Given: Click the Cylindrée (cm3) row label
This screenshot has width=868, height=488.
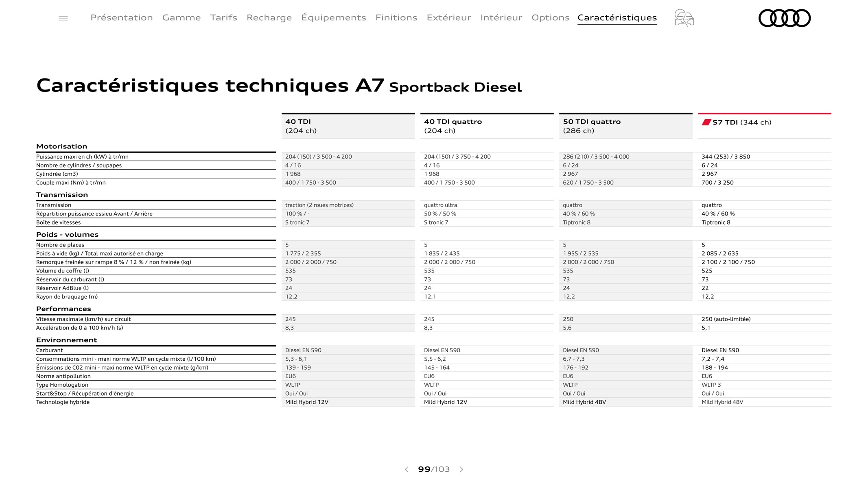Looking at the screenshot, I should [57, 174].
